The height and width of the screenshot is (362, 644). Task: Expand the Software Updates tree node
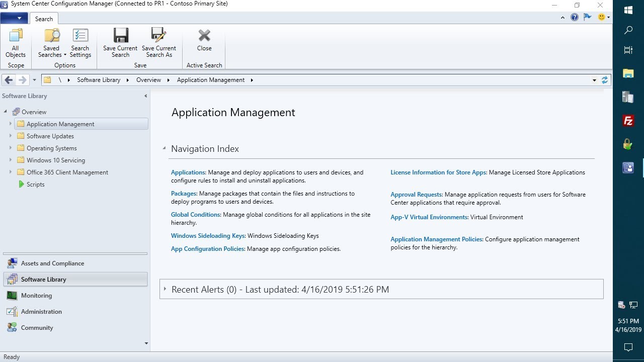click(x=10, y=136)
